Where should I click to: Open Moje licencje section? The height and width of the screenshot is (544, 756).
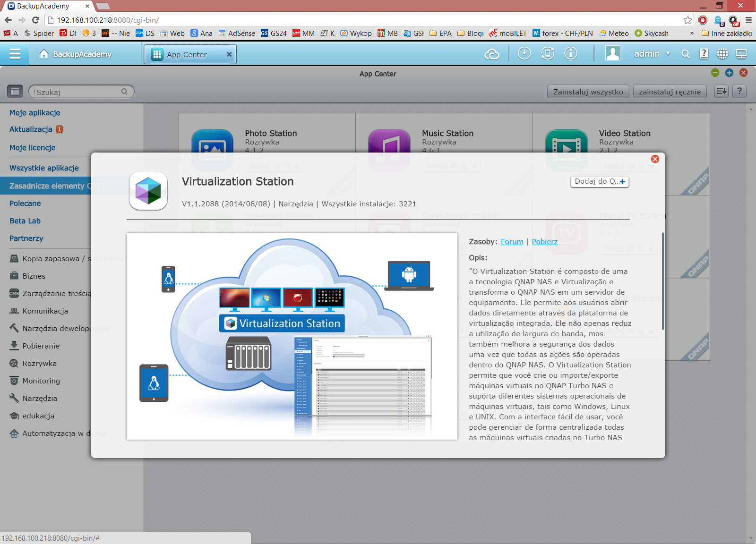click(33, 148)
